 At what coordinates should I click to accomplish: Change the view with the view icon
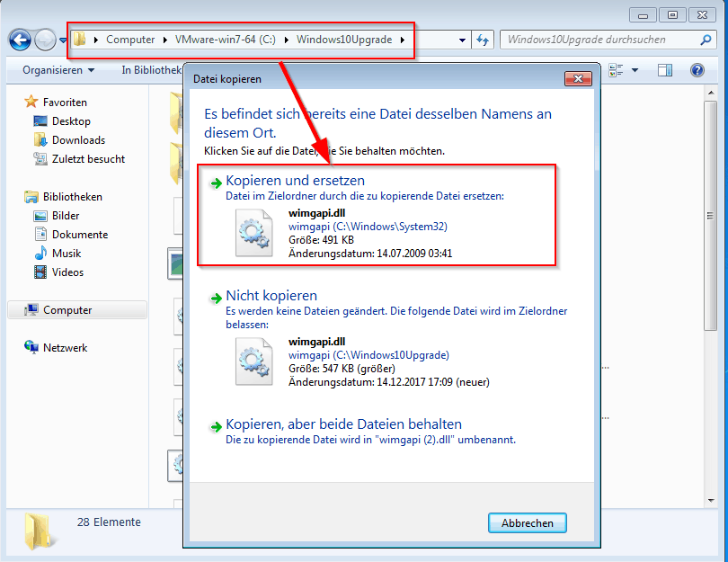616,70
